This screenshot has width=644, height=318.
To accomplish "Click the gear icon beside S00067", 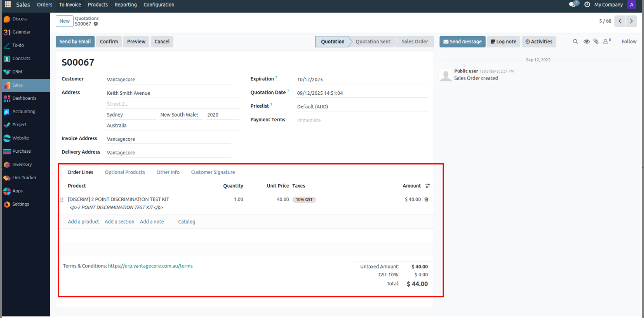I will point(96,24).
